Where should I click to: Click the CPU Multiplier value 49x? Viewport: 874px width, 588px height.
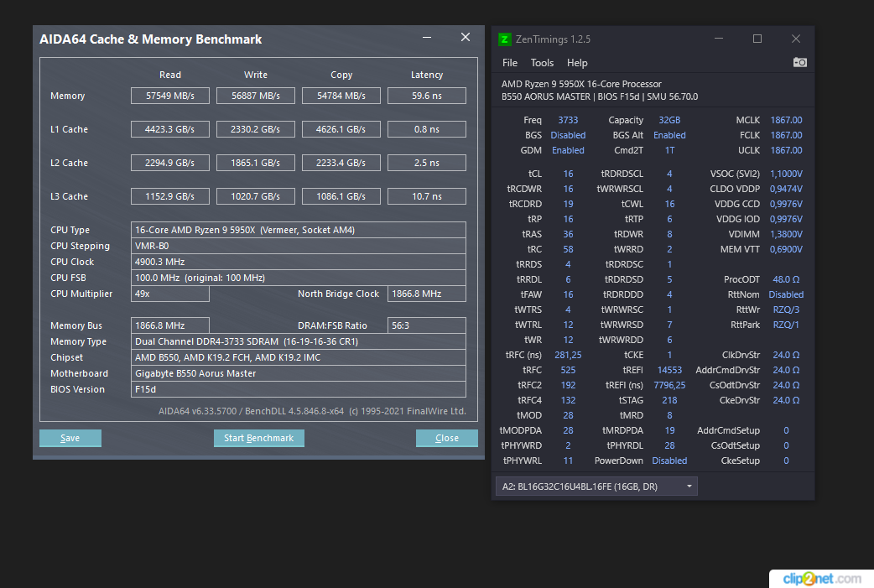(170, 294)
